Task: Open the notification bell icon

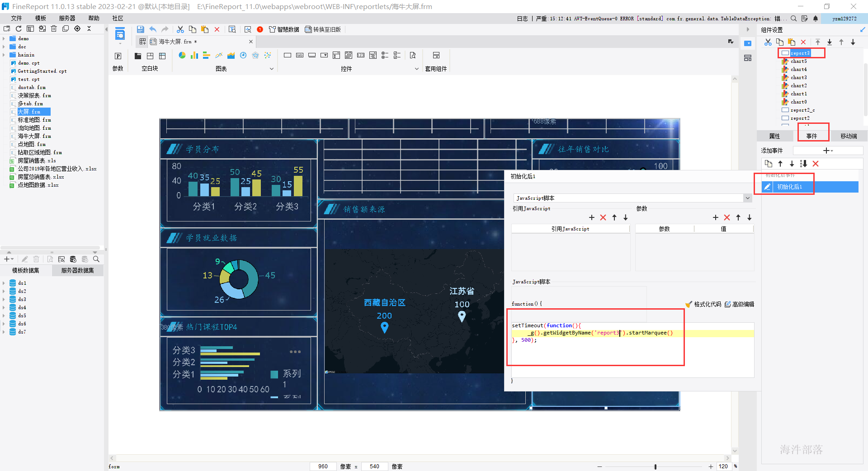Action: [816, 19]
